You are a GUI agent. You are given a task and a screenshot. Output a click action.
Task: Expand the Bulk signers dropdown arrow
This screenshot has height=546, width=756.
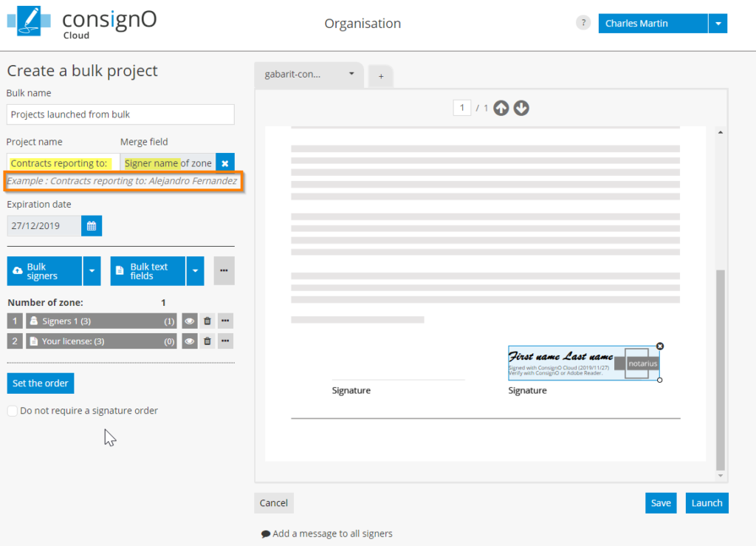92,271
